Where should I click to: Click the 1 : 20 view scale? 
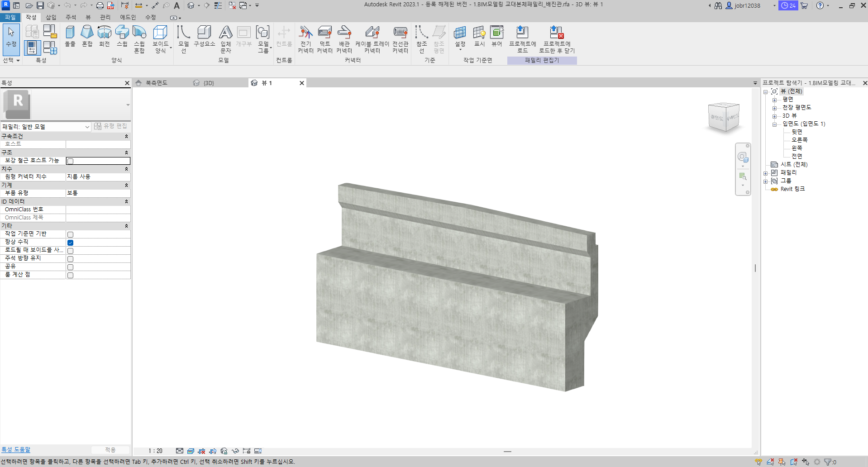155,451
